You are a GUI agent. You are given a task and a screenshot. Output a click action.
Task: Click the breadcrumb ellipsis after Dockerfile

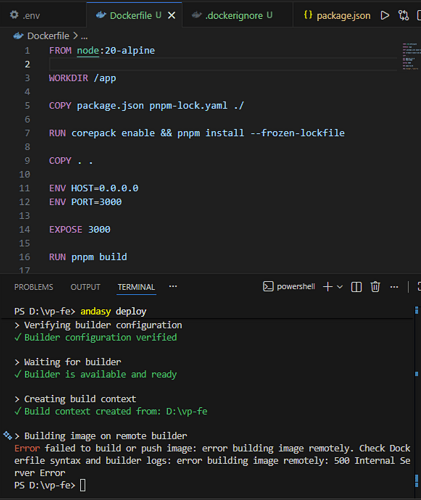coord(84,36)
